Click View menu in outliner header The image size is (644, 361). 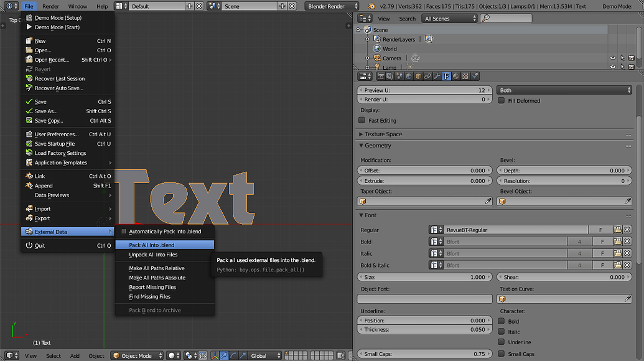point(384,19)
